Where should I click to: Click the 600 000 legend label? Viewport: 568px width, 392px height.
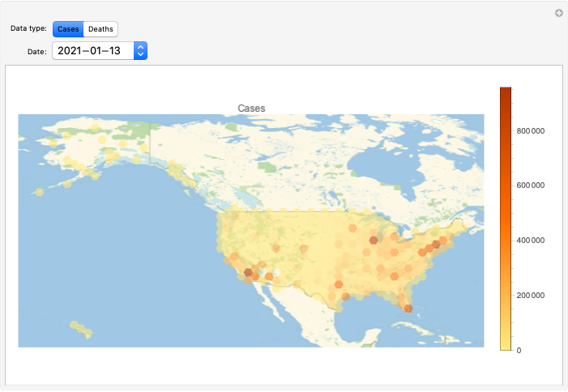pyautogui.click(x=531, y=185)
